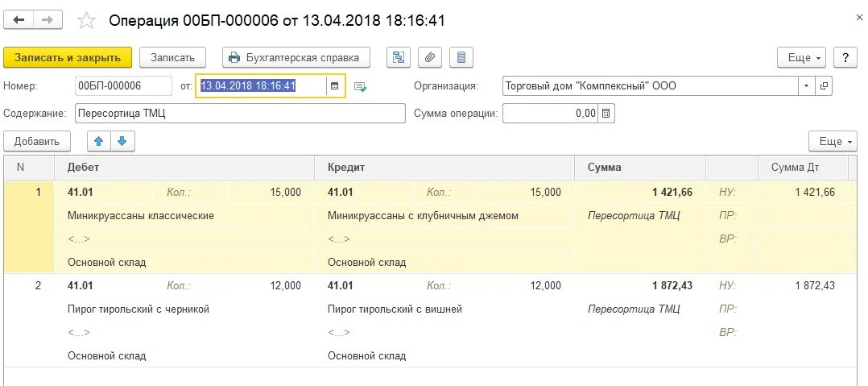This screenshot has width=868, height=386.
Task: Click debit Основной склад in row 1
Action: (x=107, y=263)
